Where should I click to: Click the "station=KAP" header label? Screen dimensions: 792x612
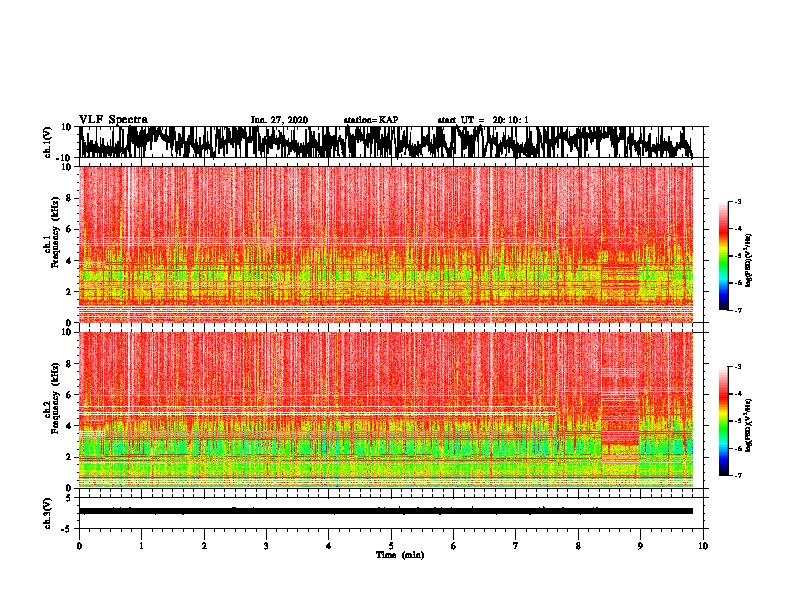point(371,120)
